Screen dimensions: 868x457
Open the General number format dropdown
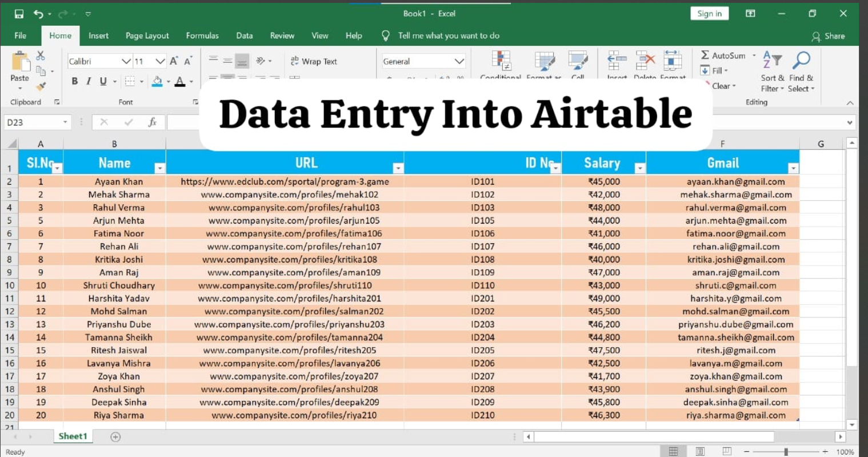[459, 61]
